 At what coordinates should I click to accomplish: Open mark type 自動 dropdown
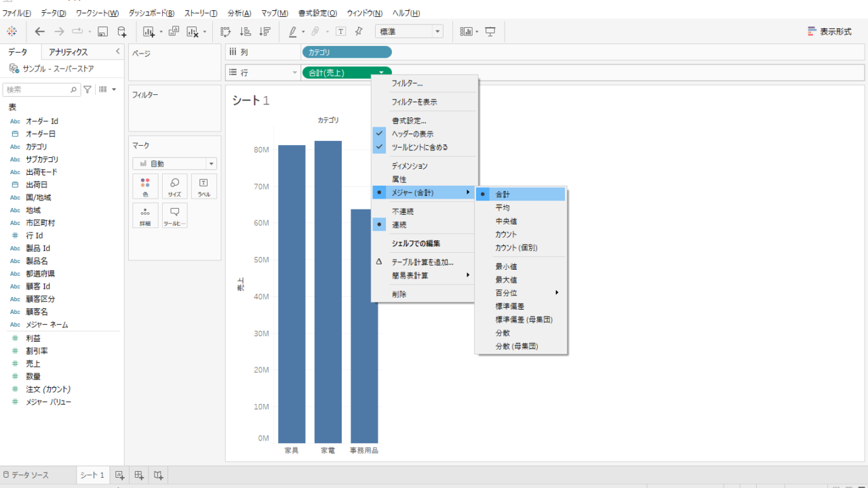click(x=174, y=163)
